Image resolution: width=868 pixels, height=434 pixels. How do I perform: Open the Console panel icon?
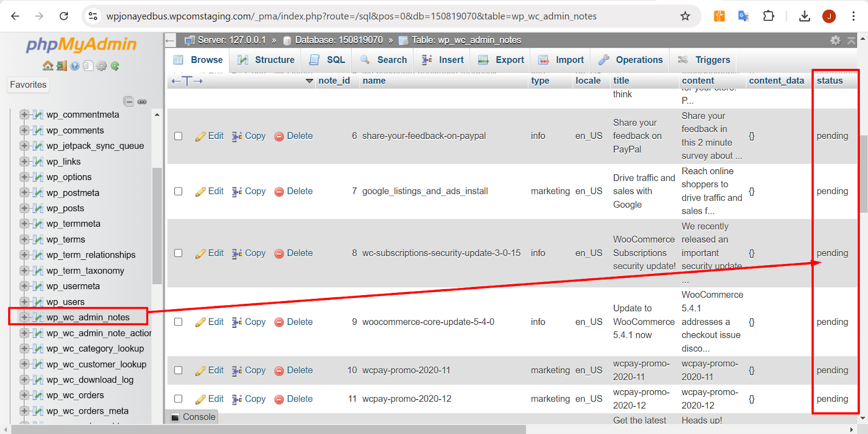point(175,417)
